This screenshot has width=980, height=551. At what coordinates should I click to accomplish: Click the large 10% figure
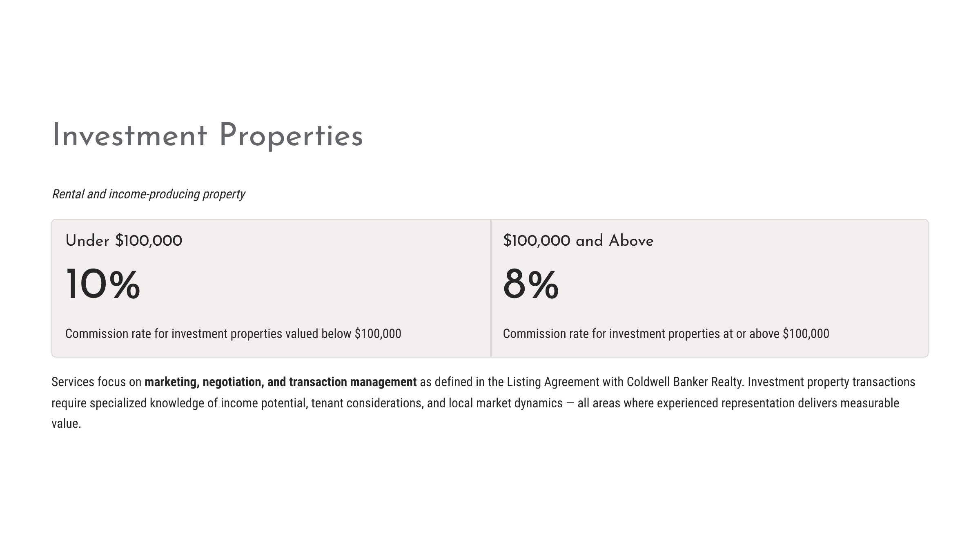[103, 284]
